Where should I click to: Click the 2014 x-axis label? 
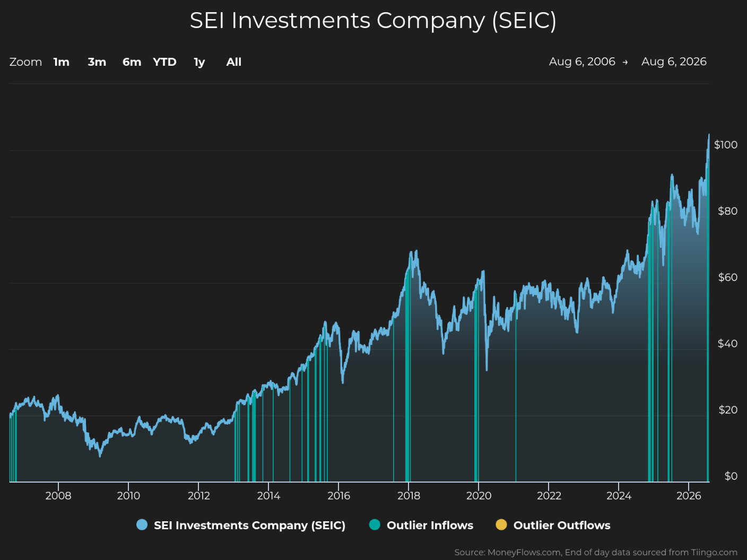click(x=268, y=496)
